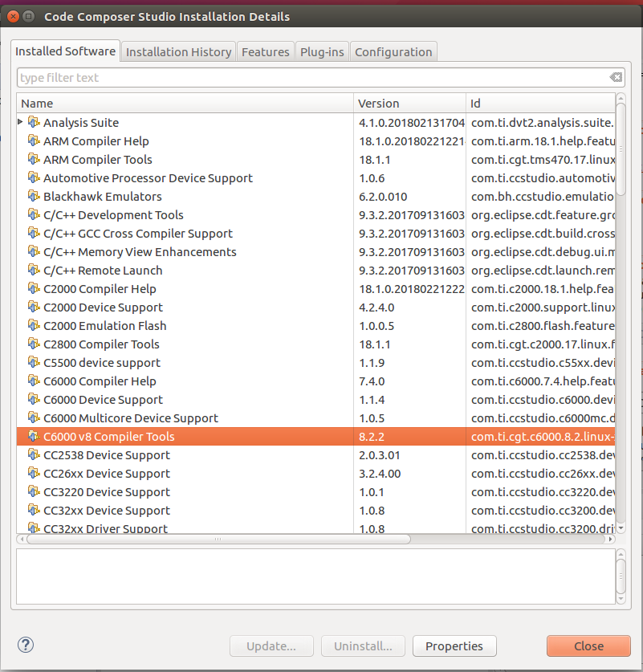The image size is (643, 672).
Task: Close the Installation Details dialog
Action: 588,646
